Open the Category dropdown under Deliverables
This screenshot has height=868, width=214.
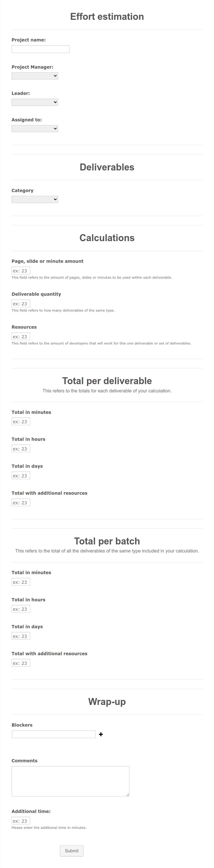[35, 199]
